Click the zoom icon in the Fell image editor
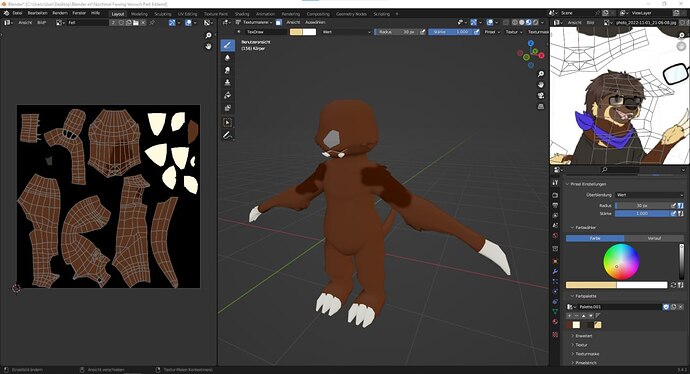The height and width of the screenshot is (374, 690). [209, 36]
